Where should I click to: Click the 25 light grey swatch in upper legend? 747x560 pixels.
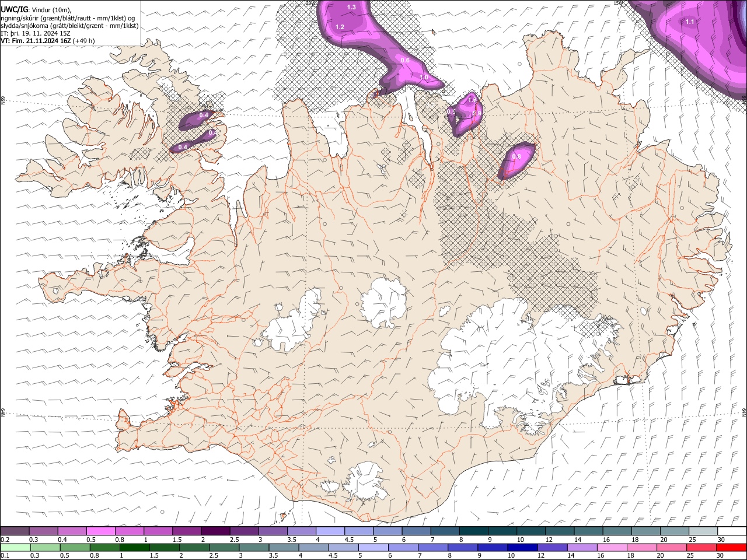(x=703, y=531)
